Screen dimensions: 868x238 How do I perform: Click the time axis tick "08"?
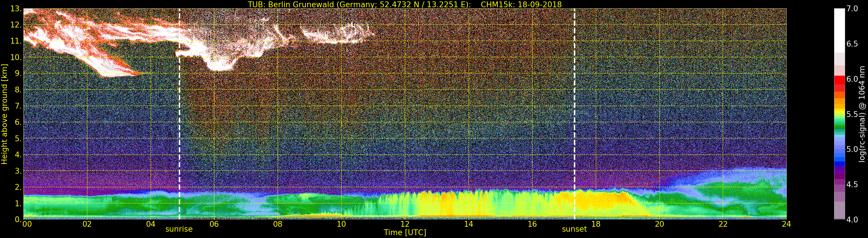click(278, 224)
